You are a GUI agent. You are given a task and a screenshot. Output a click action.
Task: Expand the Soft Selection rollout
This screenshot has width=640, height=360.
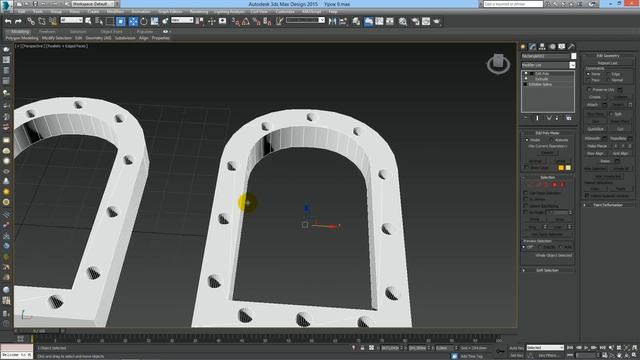pos(548,270)
